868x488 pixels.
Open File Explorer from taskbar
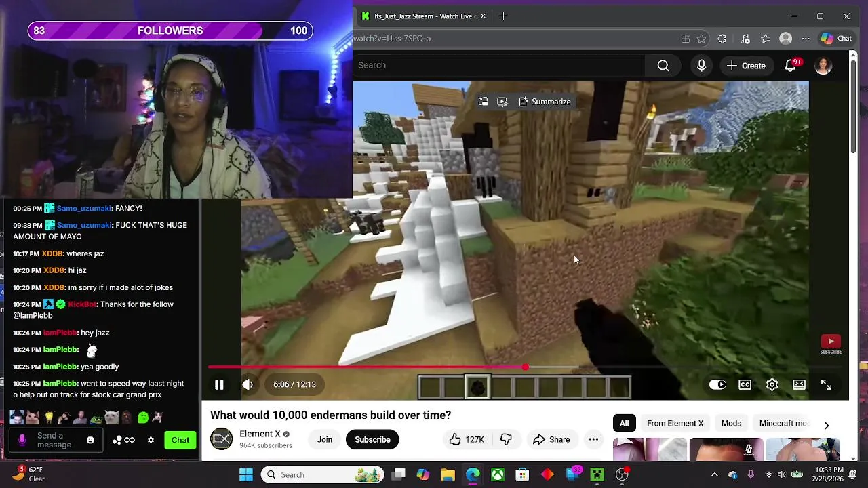pyautogui.click(x=448, y=474)
